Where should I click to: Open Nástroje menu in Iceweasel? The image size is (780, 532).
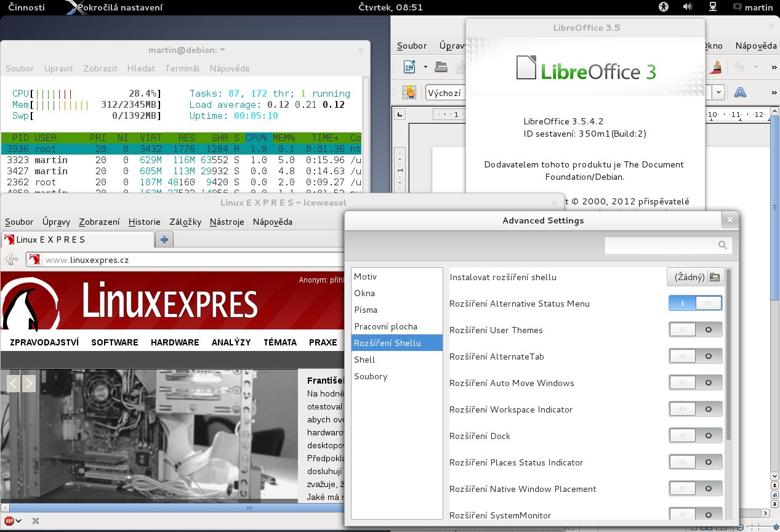tap(227, 222)
